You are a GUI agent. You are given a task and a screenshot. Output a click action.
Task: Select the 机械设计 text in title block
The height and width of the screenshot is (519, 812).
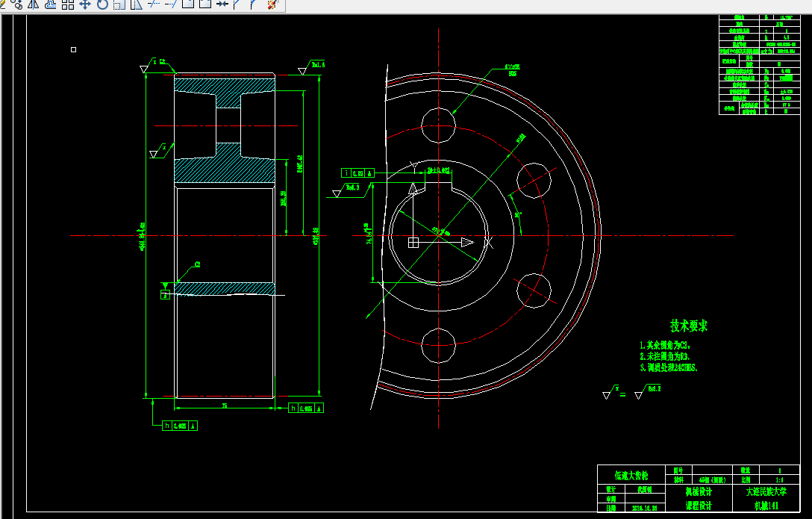point(699,491)
